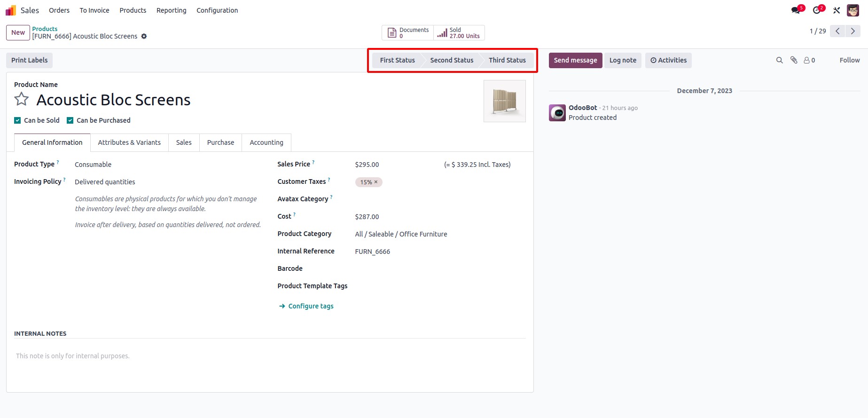The height and width of the screenshot is (418, 868).
Task: Remove the 15% customer tax tag
Action: (376, 182)
